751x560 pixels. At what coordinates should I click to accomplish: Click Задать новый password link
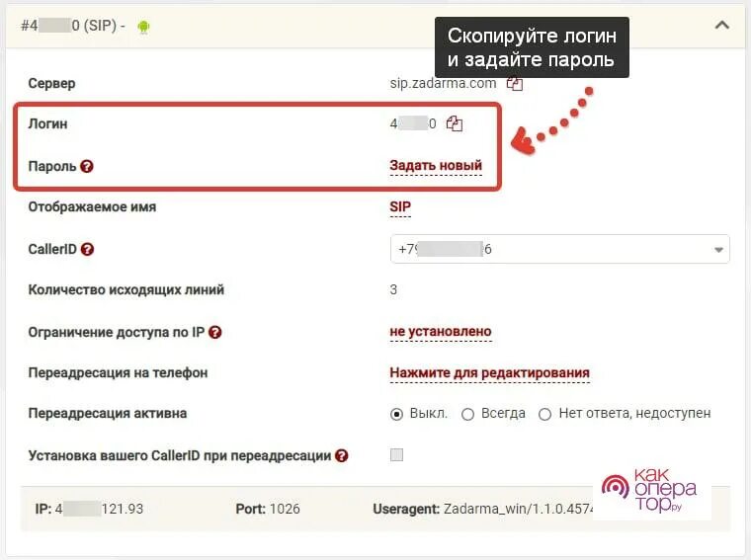click(x=436, y=166)
